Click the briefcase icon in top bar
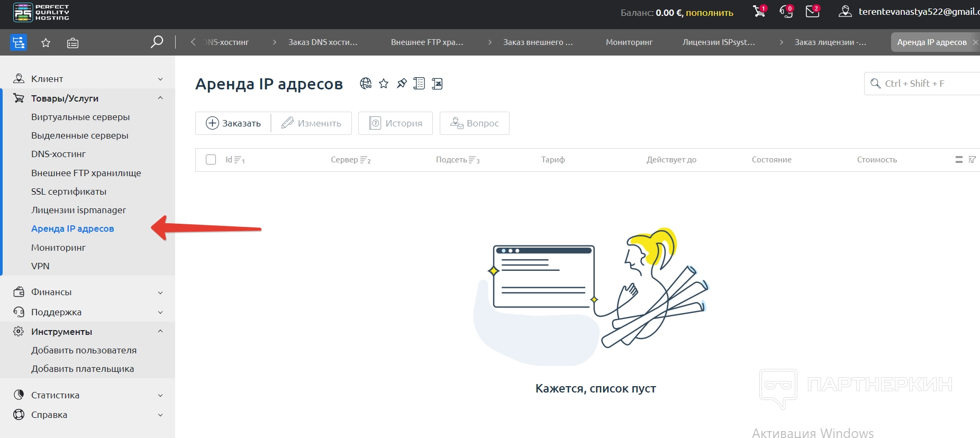The width and height of the screenshot is (980, 438). pyautogui.click(x=73, y=43)
